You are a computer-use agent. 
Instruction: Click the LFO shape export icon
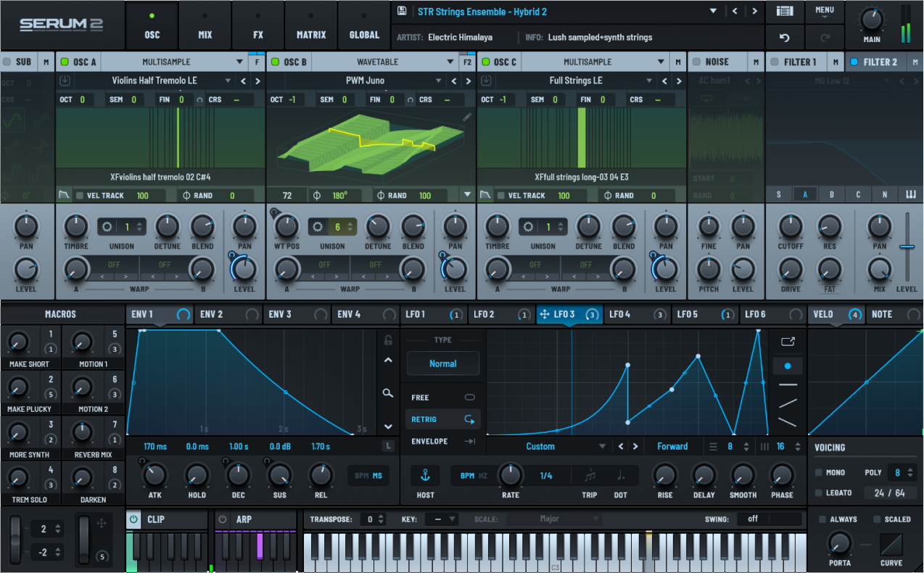pyautogui.click(x=787, y=342)
